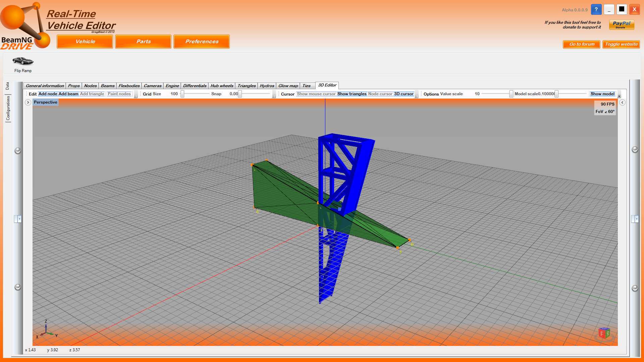Switch to the Beams tab
Screen dimensions: 644x362
coord(108,86)
